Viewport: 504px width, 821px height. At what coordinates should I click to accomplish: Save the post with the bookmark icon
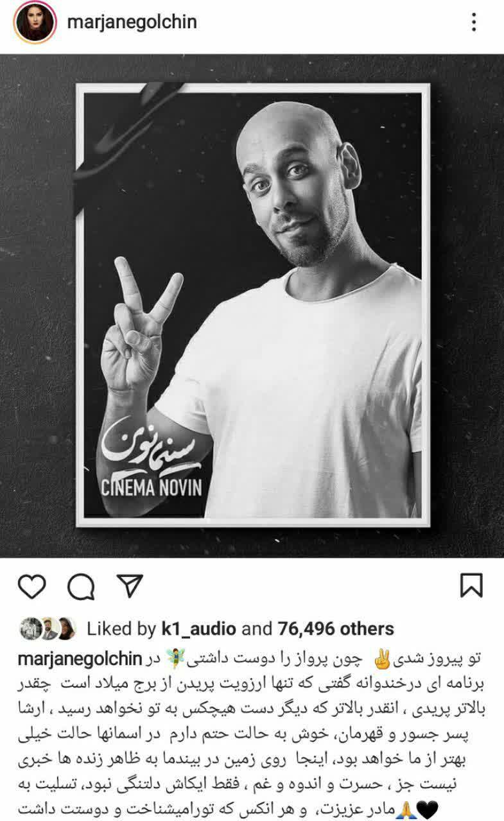pos(471,585)
